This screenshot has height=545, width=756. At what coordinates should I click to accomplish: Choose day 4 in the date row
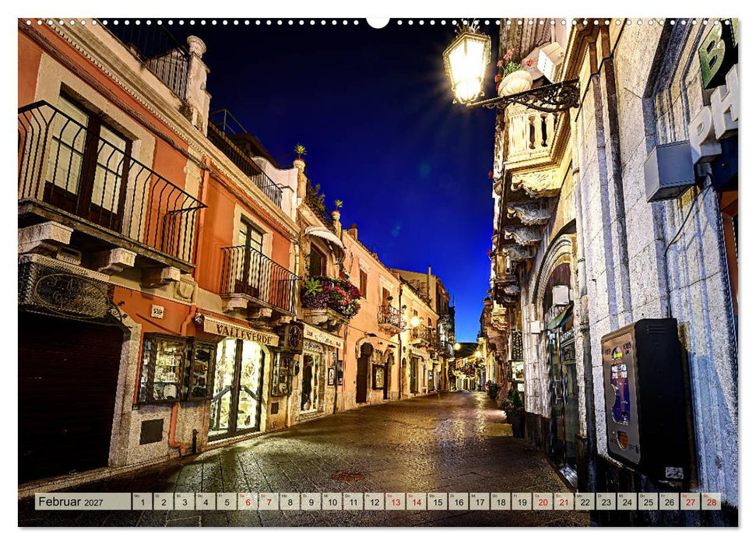click(206, 501)
